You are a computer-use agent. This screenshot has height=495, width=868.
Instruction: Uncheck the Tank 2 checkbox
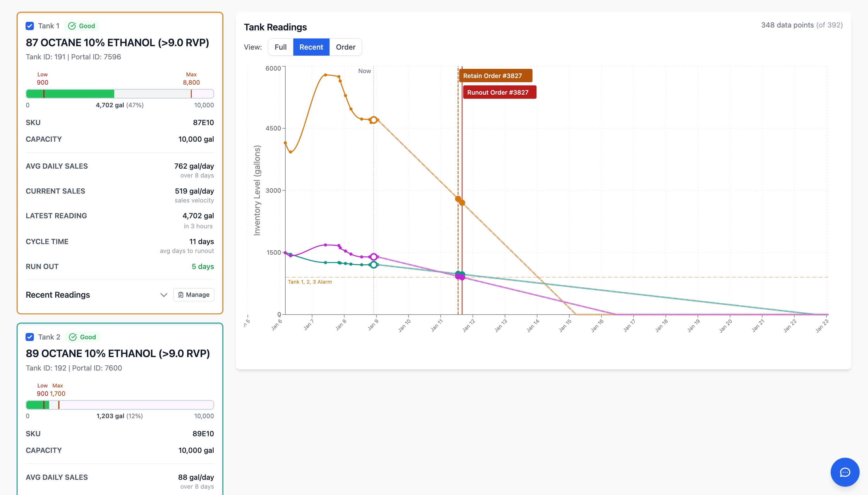[x=30, y=337]
